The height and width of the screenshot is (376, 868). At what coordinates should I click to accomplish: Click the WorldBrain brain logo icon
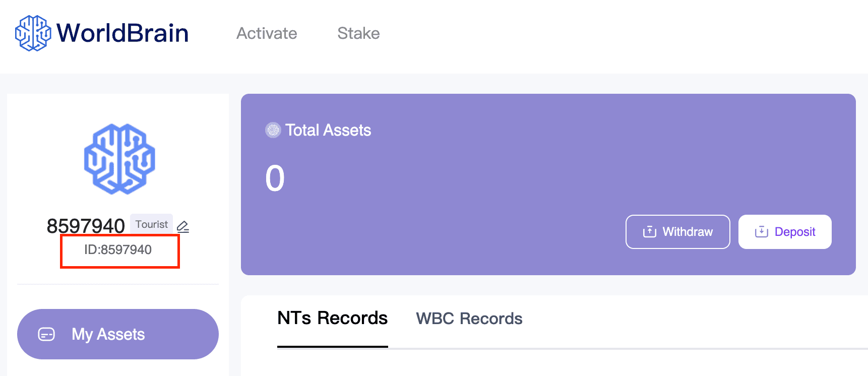point(33,33)
